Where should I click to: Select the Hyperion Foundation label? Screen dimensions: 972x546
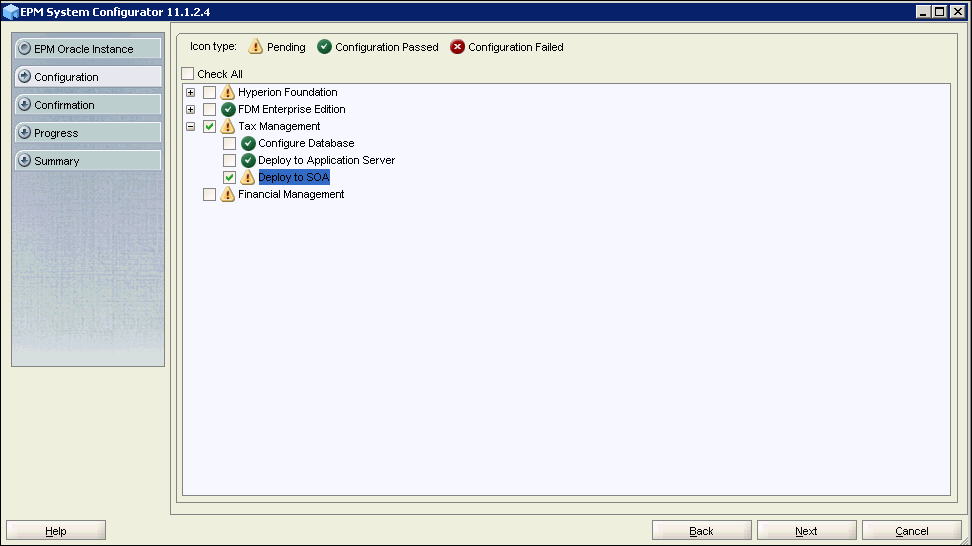[x=288, y=92]
